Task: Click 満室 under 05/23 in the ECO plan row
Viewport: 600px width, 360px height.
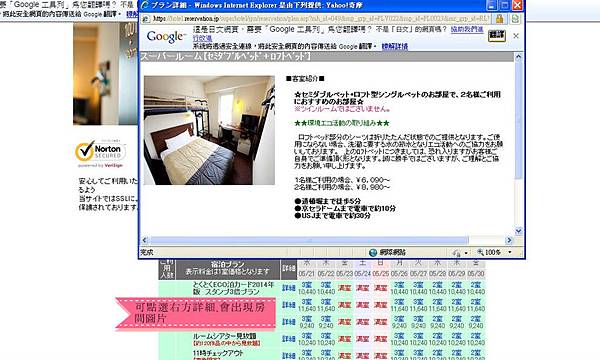Action: coord(344,288)
